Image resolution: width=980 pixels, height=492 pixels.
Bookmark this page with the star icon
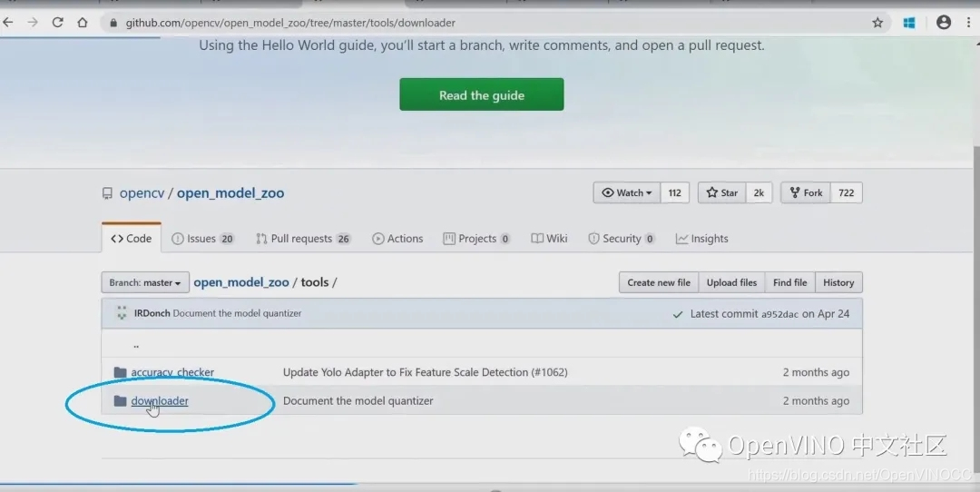click(877, 23)
